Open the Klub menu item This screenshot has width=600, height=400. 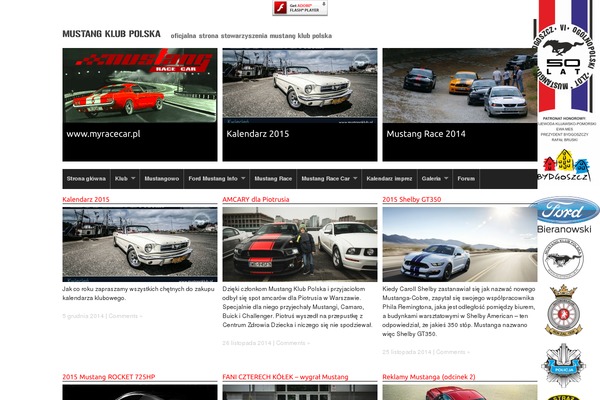point(121,179)
